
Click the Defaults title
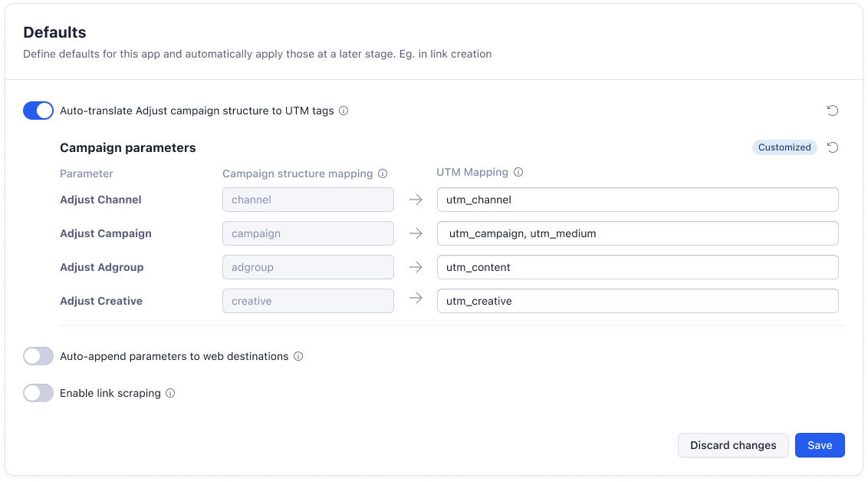coord(54,32)
